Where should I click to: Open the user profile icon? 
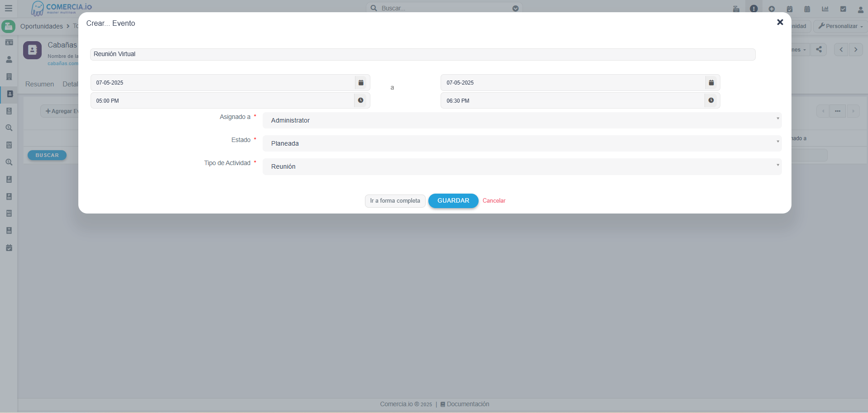860,9
